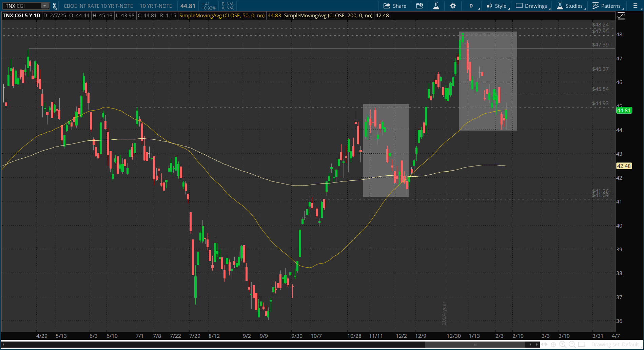The width and height of the screenshot is (644, 350).
Task: Click the O: 44.44 open value
Action: click(79, 15)
